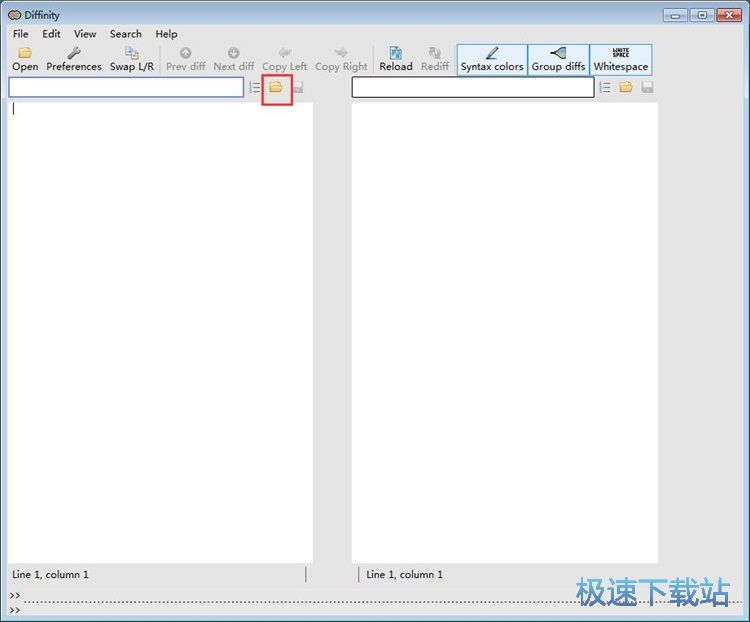
Task: Swap left and right files
Action: tap(131, 59)
